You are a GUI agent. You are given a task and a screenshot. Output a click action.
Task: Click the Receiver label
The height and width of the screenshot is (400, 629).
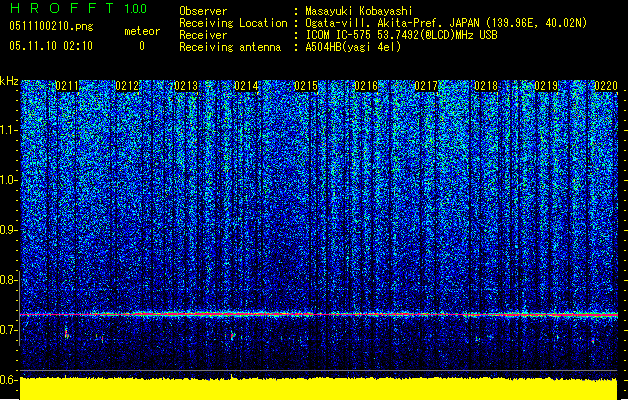pyautogui.click(x=203, y=35)
